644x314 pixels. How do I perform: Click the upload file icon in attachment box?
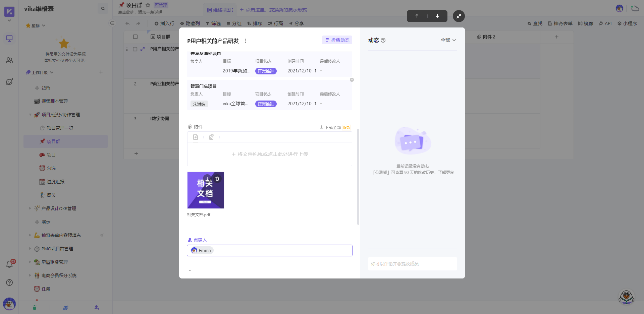[196, 137]
